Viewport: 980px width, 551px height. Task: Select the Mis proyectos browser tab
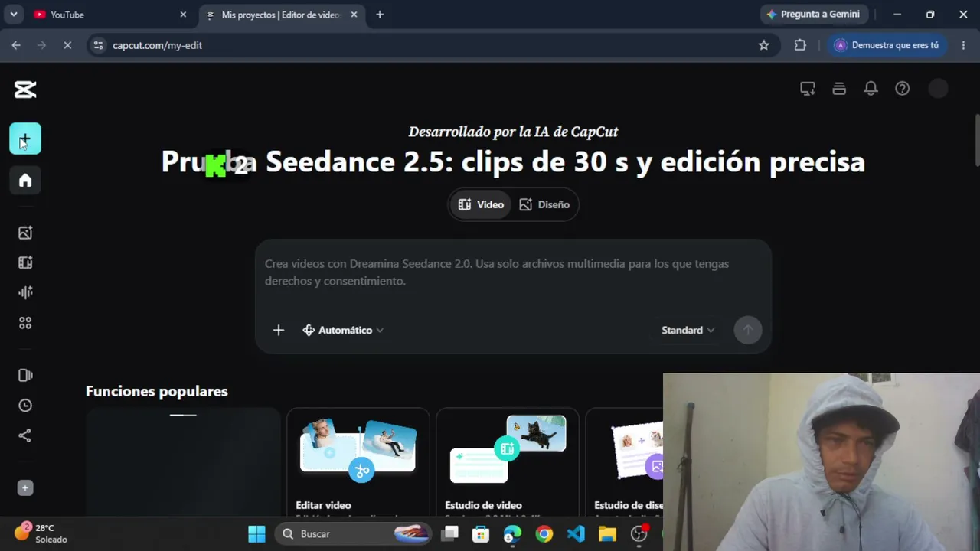[x=279, y=15]
